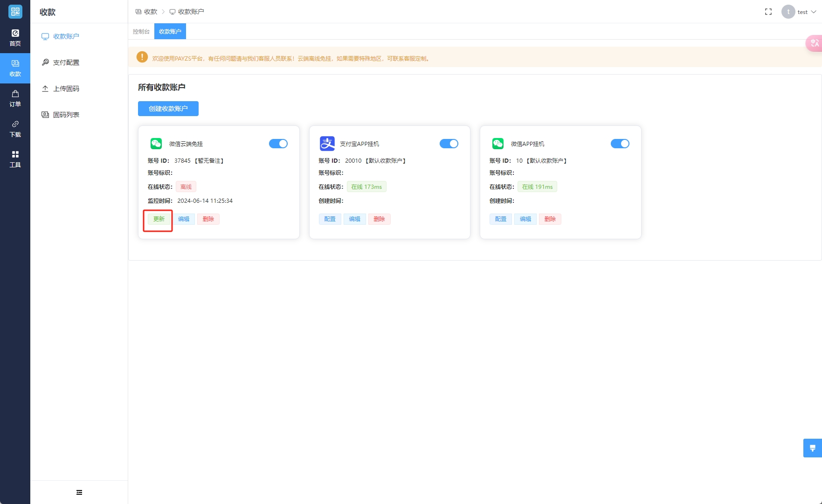This screenshot has height=504, width=822.
Task: Click the translate floating icon
Action: pyautogui.click(x=814, y=43)
